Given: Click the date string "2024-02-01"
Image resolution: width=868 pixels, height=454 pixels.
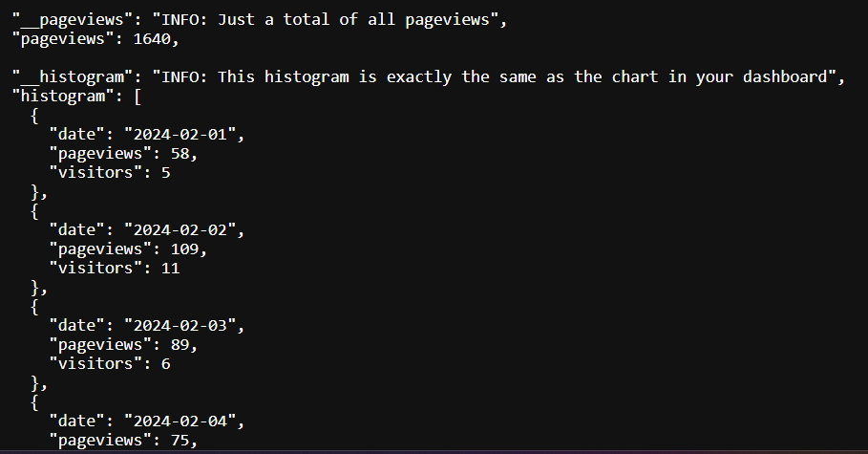Looking at the screenshot, I should click(x=180, y=135).
